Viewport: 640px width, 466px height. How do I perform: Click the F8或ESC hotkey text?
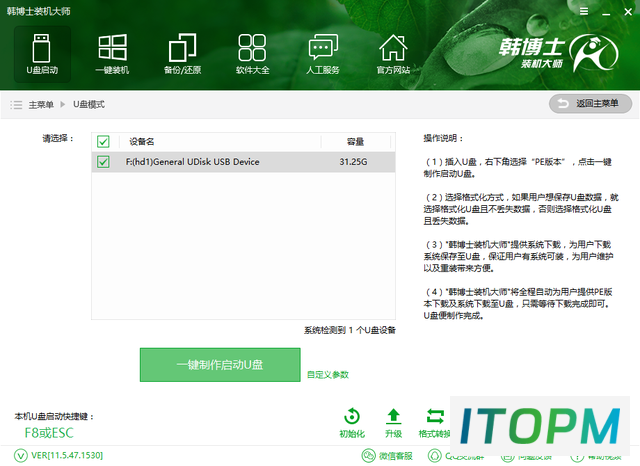[x=49, y=433]
